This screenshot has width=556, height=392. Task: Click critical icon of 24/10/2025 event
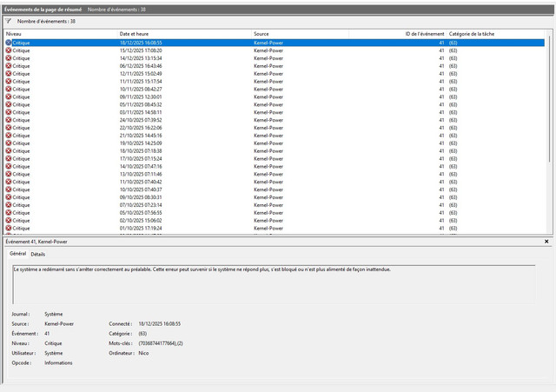[9, 120]
